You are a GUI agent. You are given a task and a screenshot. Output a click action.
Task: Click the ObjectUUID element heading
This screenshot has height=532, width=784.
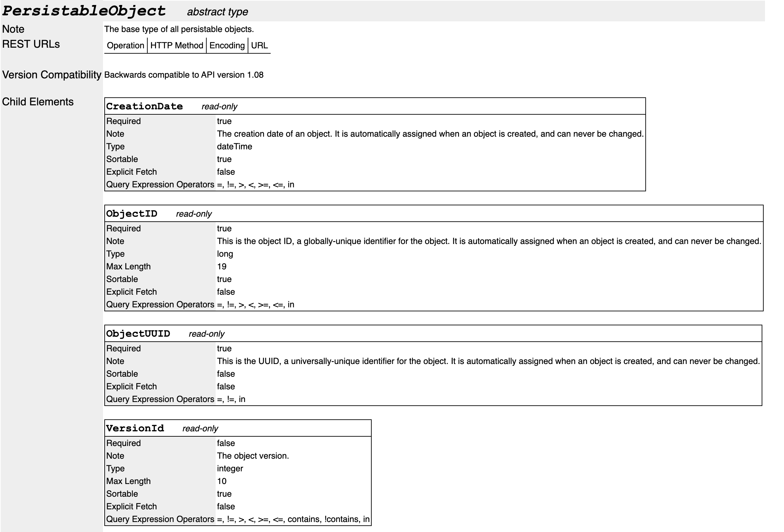click(138, 334)
